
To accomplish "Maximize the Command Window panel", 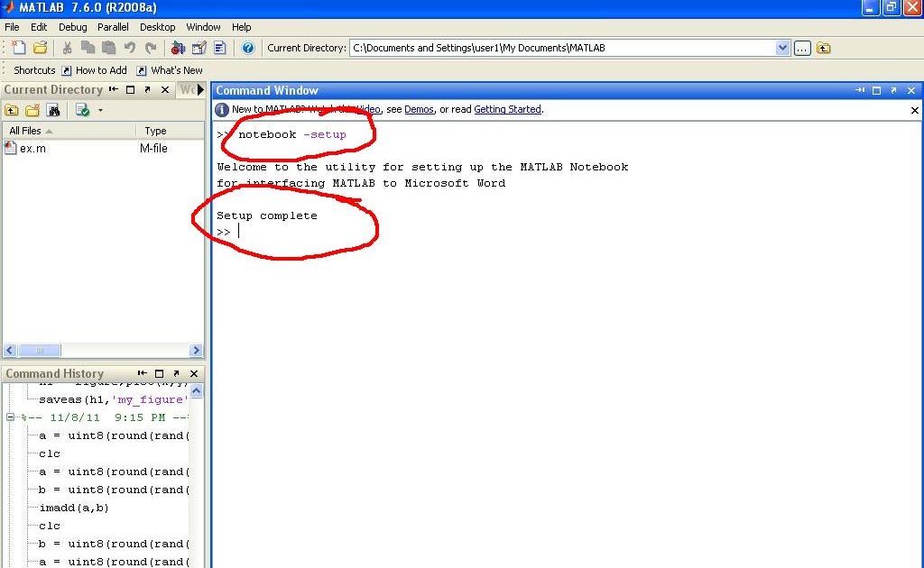I will point(877,90).
